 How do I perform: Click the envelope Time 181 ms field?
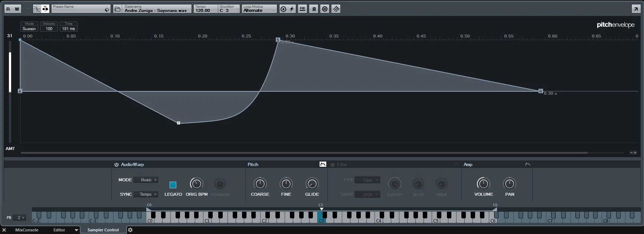(69, 27)
